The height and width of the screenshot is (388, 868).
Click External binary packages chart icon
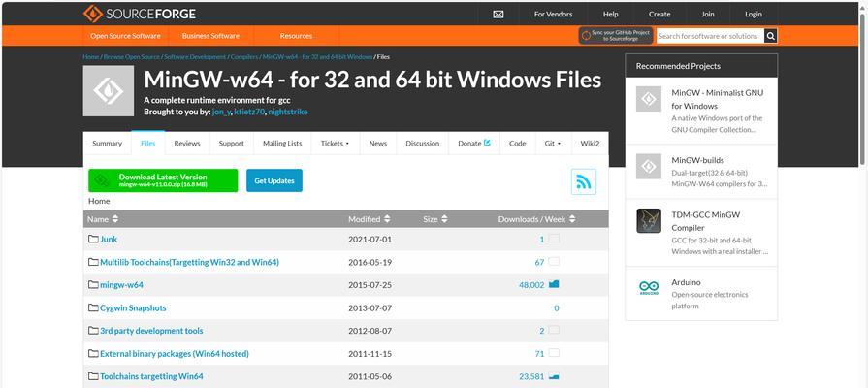pos(554,352)
